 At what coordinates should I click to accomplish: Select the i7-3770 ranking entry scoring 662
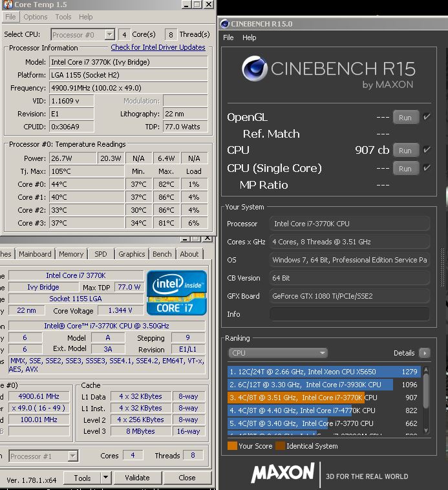click(x=324, y=423)
